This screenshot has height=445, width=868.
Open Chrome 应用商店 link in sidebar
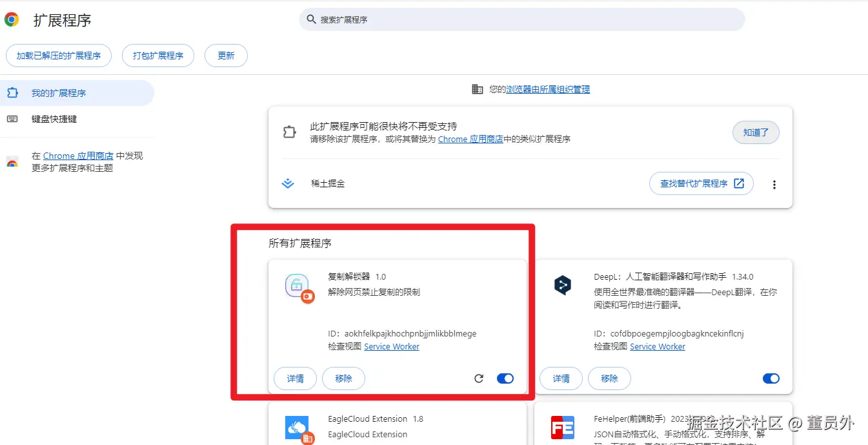point(78,156)
